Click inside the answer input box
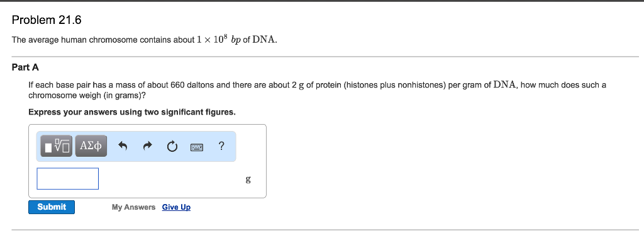Viewport: 644px width, 233px height. pyautogui.click(x=68, y=179)
